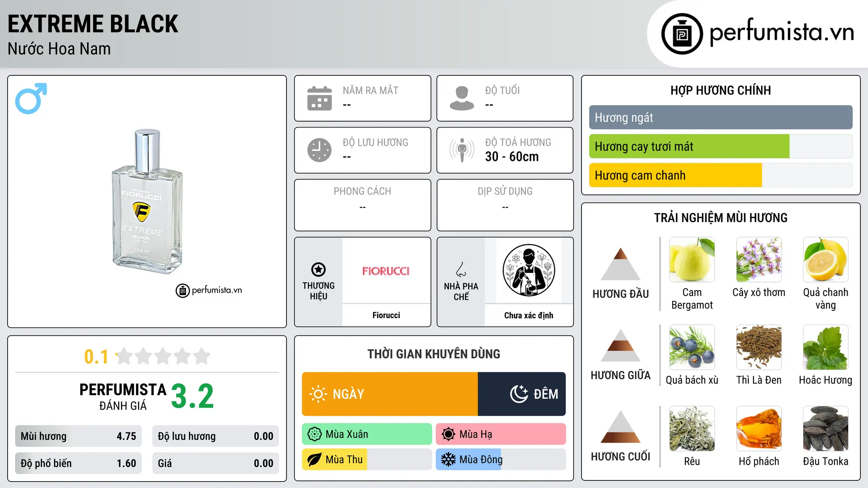This screenshot has height=488, width=868.
Task: Click the Ngày daytime bar
Action: coord(390,394)
